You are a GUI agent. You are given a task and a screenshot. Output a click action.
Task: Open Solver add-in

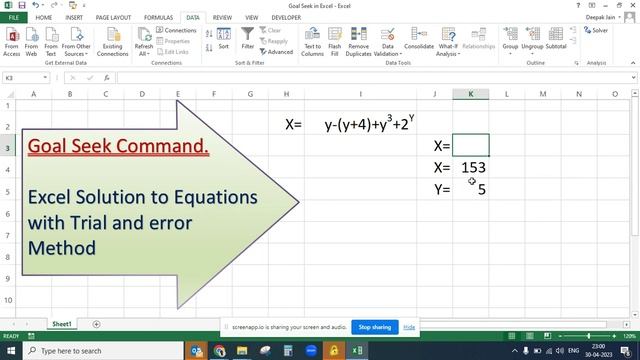click(596, 30)
